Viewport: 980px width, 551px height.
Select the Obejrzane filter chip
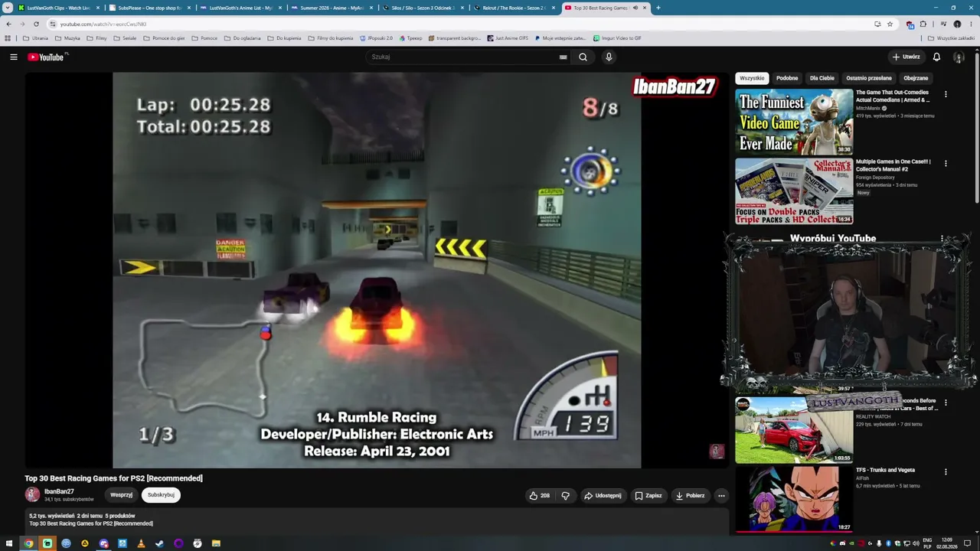click(x=916, y=78)
